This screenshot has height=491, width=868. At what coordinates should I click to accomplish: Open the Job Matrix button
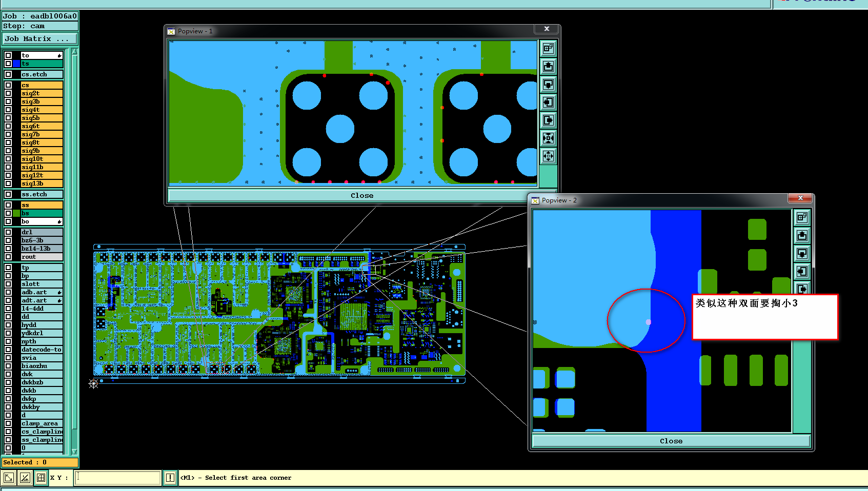(x=39, y=38)
